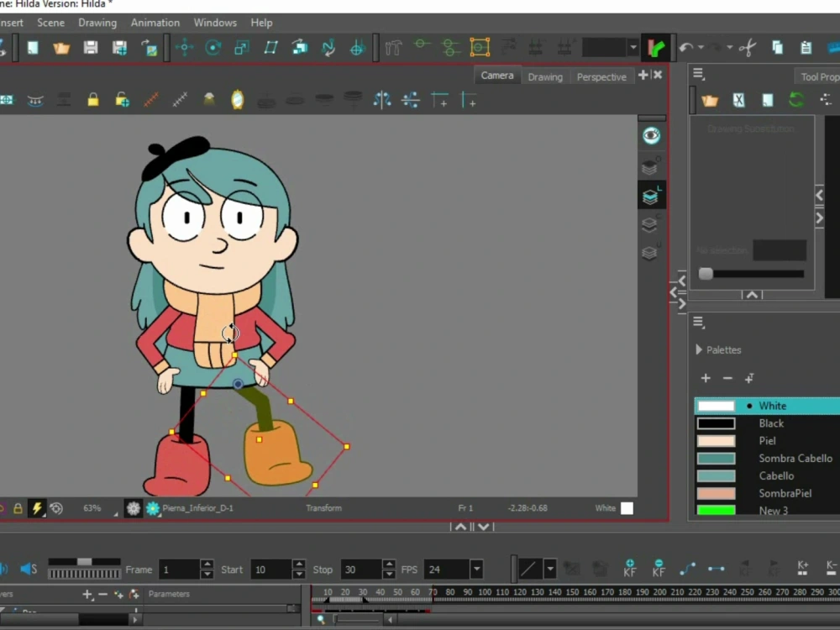Click the Tool Properties panel title
This screenshot has height=630, width=840.
coord(819,76)
